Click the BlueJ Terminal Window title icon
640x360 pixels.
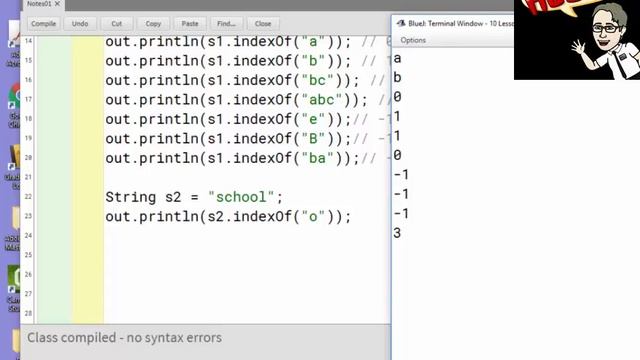pos(401,23)
